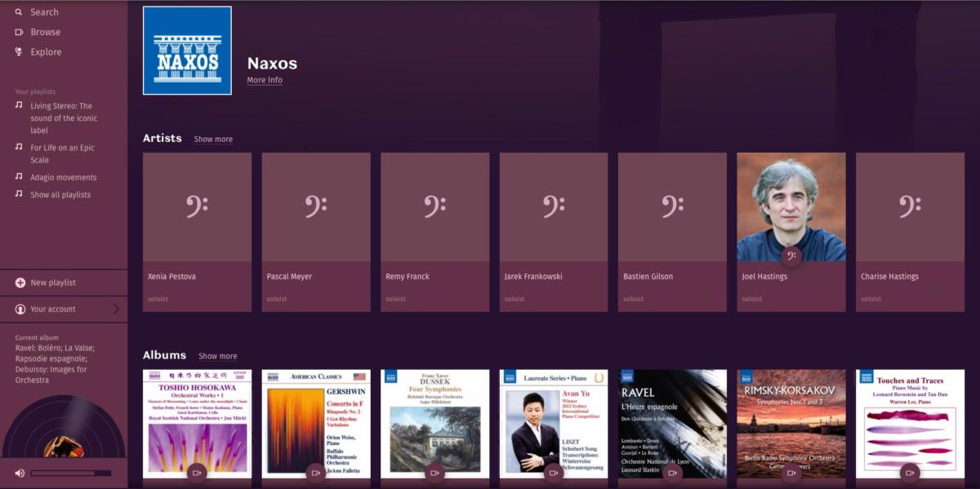Screen dimensions: 980x489
Task: Click the Naxos label logo
Action: [187, 51]
